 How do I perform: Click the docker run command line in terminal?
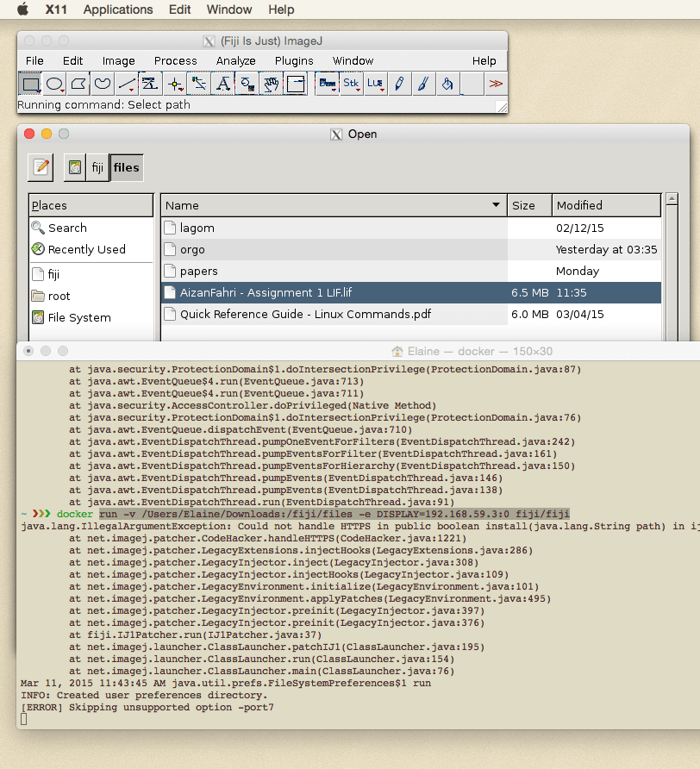(313, 514)
